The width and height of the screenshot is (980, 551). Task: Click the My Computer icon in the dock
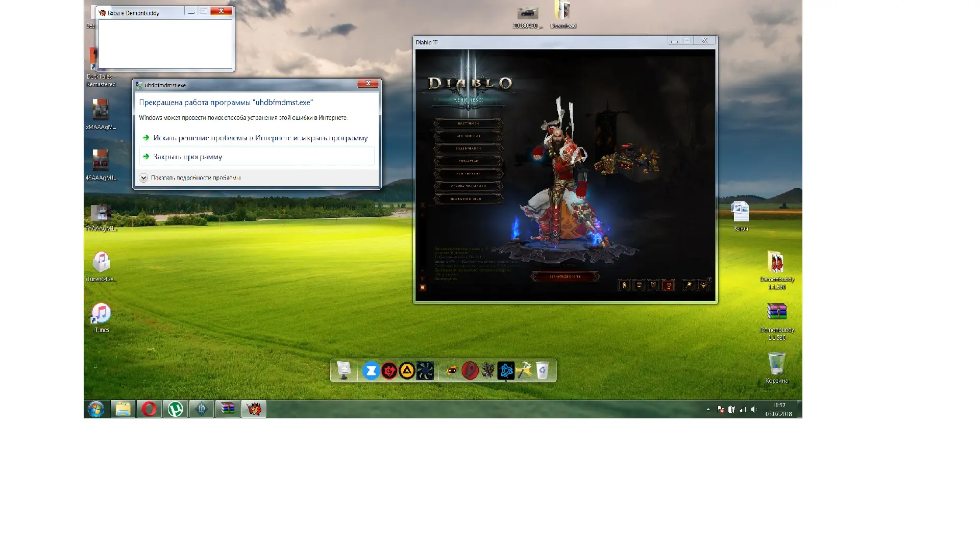(344, 370)
